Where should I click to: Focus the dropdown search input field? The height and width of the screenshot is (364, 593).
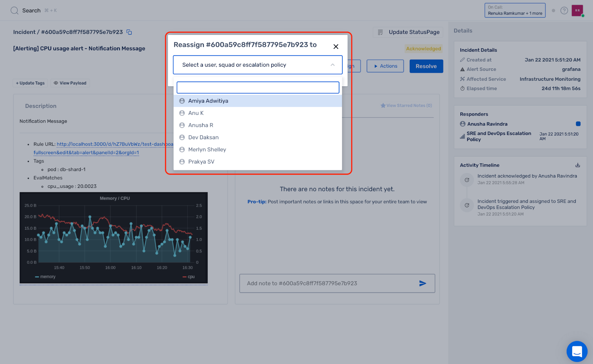257,88
